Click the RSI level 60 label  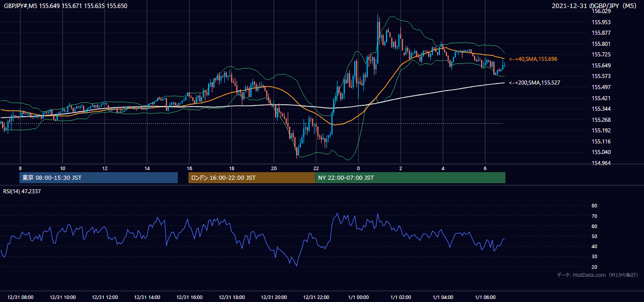pyautogui.click(x=594, y=226)
